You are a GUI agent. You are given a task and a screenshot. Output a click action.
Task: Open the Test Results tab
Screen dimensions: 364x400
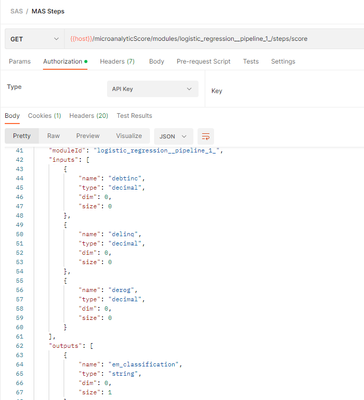point(134,116)
